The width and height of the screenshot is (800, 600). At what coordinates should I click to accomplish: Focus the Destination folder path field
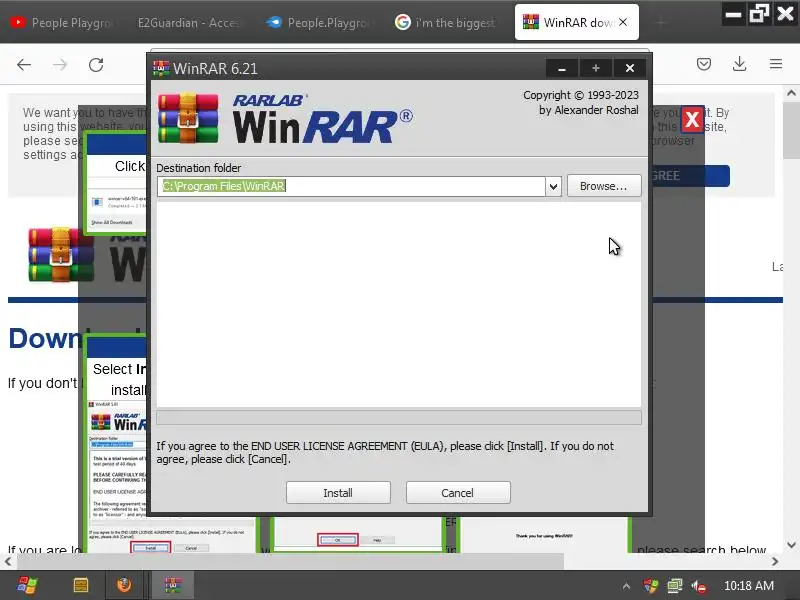tap(351, 186)
